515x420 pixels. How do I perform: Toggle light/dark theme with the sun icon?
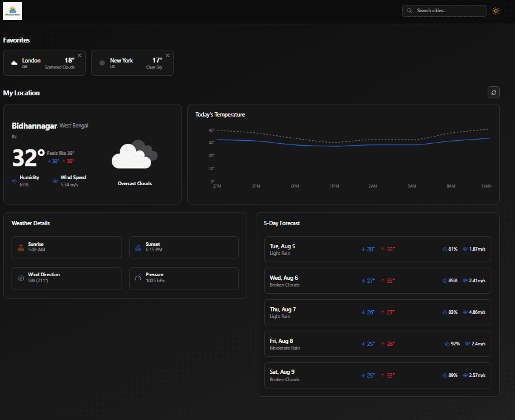coord(496,11)
